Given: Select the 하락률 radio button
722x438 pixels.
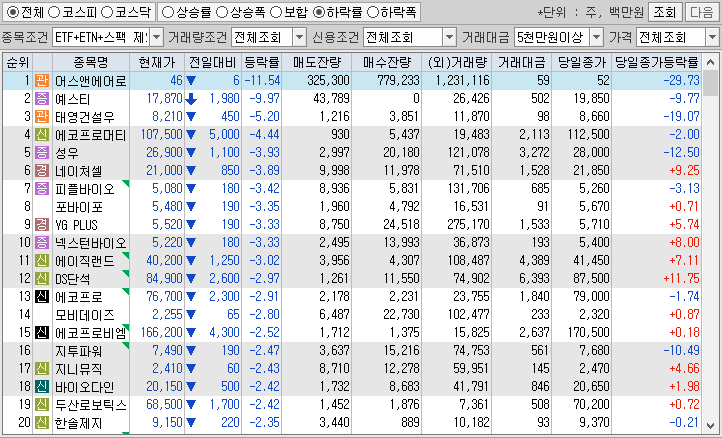Looking at the screenshot, I should tap(319, 12).
